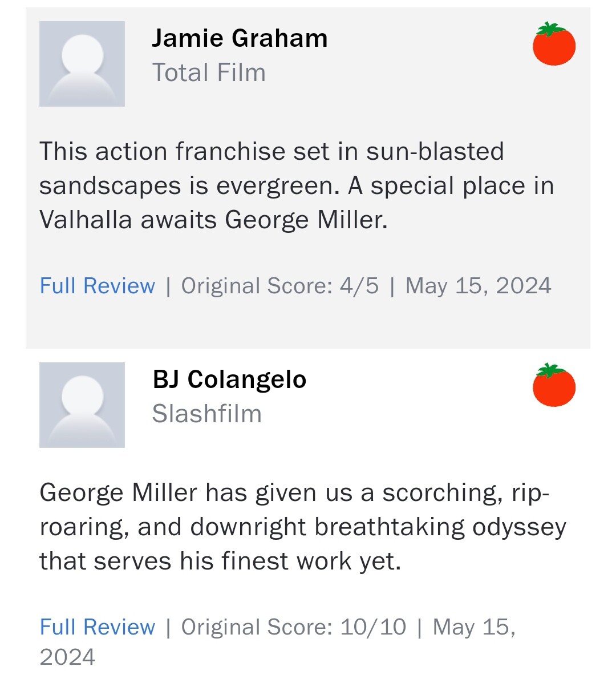Screen dimensions: 616x699
Task: Select the Total Film publication label
Action: point(209,72)
